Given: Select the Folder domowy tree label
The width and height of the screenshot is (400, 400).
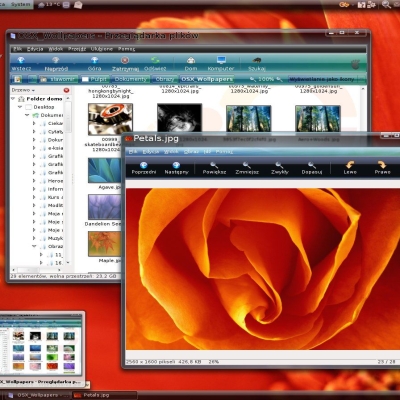Looking at the screenshot, I should tap(44, 99).
